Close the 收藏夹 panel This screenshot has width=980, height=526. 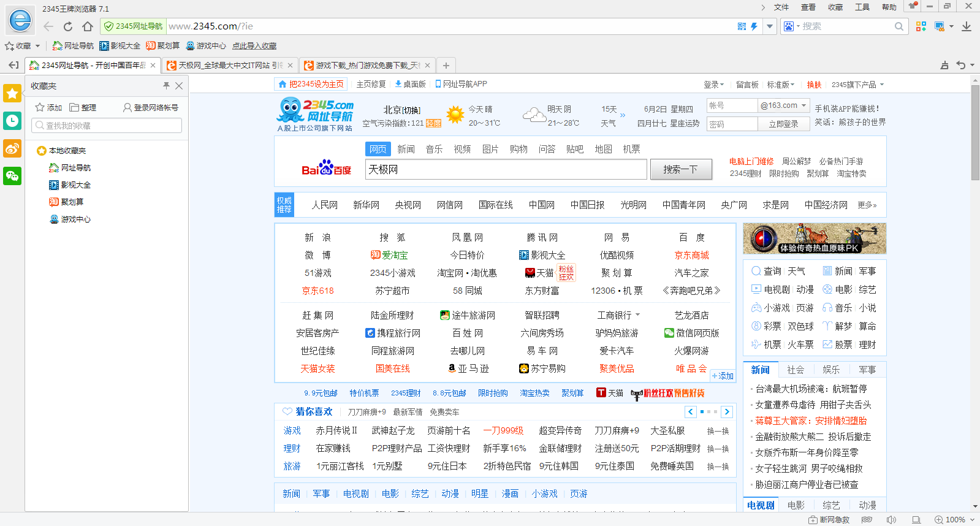[x=179, y=86]
